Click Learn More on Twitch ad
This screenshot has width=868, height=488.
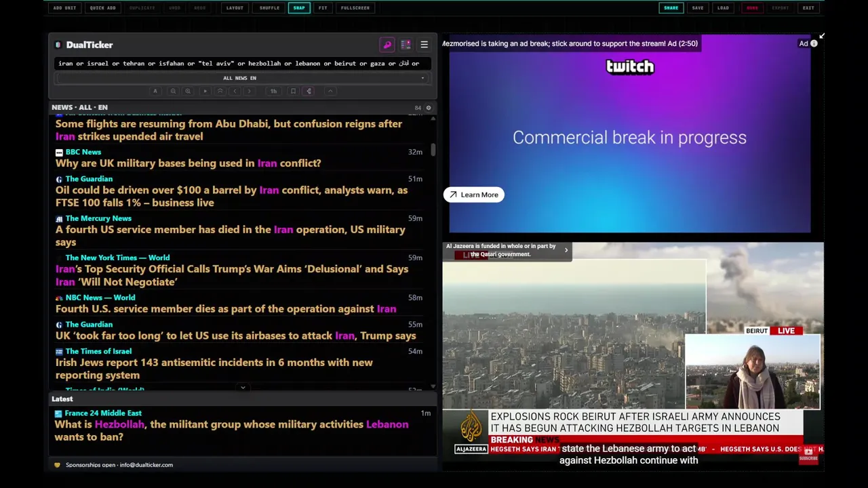pos(473,195)
